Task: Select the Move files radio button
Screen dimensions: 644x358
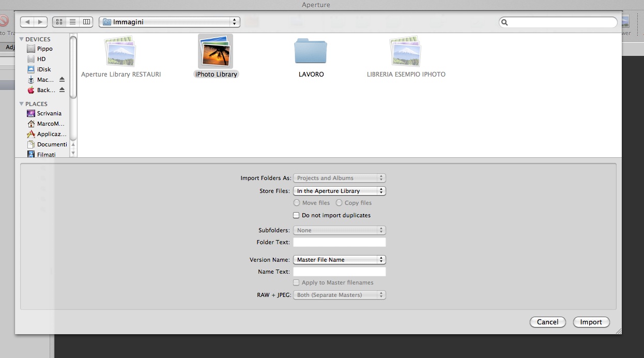Action: (297, 203)
